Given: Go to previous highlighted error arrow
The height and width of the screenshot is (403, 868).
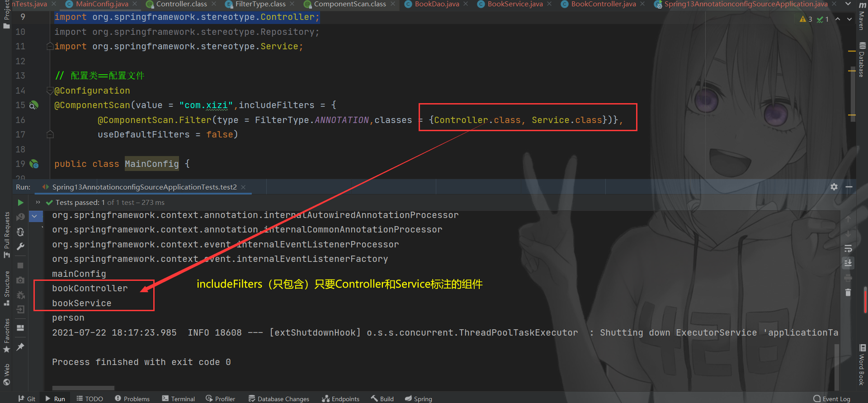Looking at the screenshot, I should click(838, 19).
